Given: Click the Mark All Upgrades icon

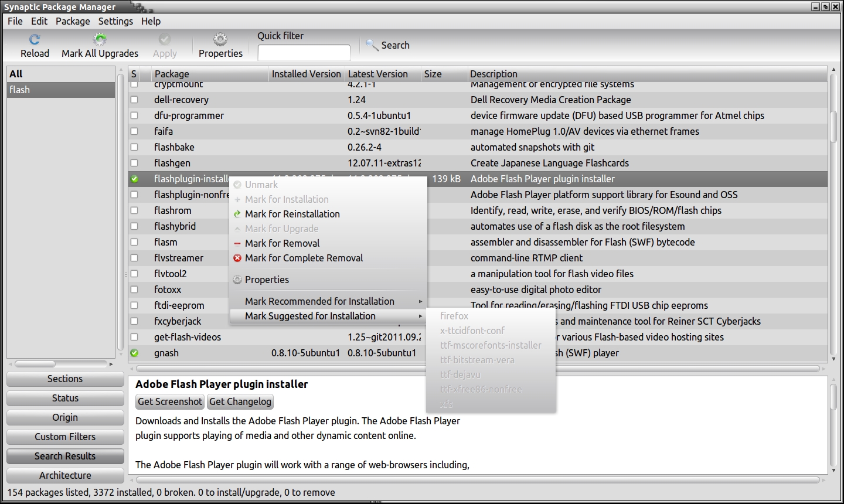Looking at the screenshot, I should pos(100,40).
